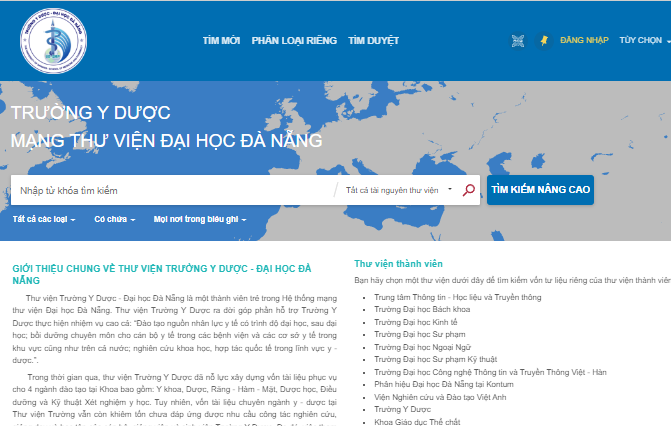This screenshot has height=426, width=671.
Task: Open Trường Đại học Sư phạm Kỹ thuật link
Action: [x=435, y=359]
